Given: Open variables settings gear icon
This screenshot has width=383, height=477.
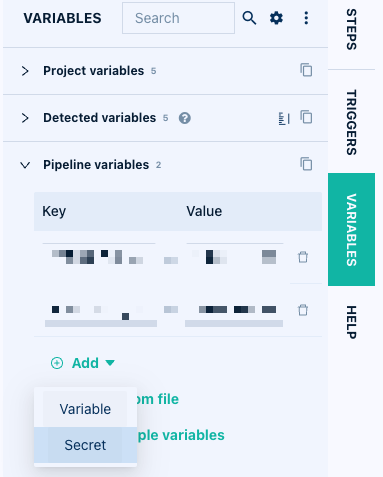Looking at the screenshot, I should tap(276, 18).
